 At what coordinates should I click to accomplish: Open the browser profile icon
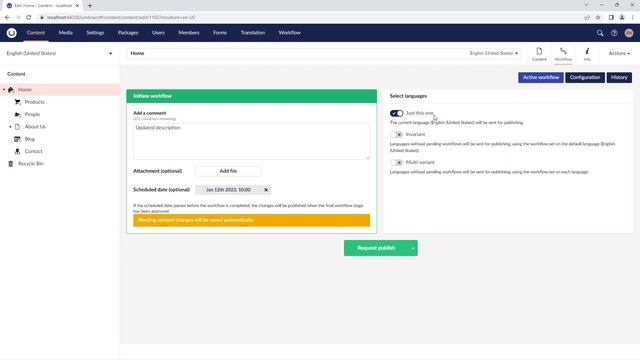[622, 18]
